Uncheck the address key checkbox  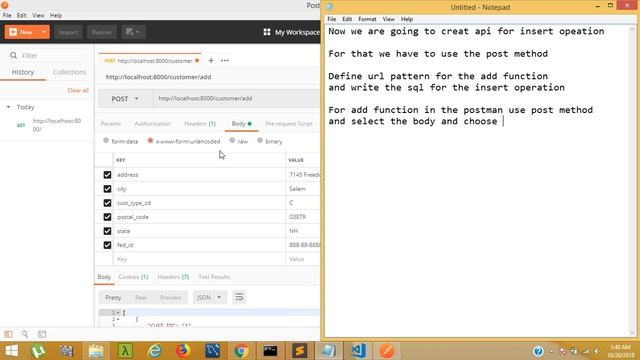[107, 175]
